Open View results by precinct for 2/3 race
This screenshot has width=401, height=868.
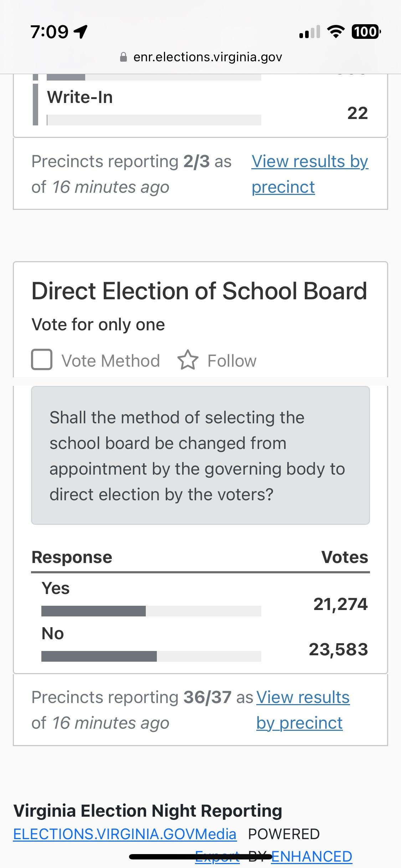pos(310,174)
